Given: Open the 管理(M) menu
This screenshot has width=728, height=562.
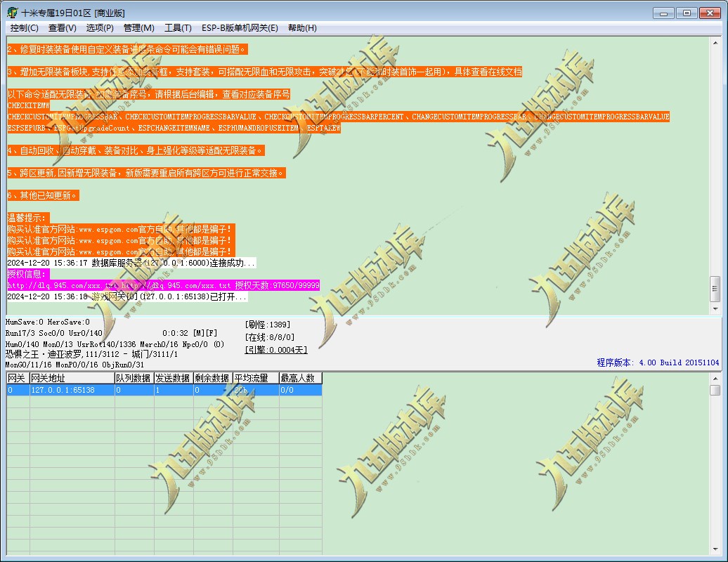Looking at the screenshot, I should [139, 28].
